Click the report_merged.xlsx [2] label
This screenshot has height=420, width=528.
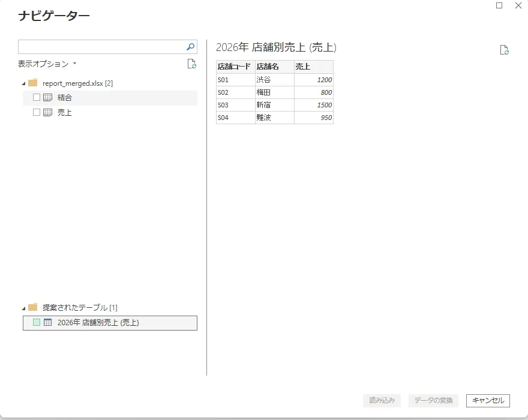click(78, 83)
